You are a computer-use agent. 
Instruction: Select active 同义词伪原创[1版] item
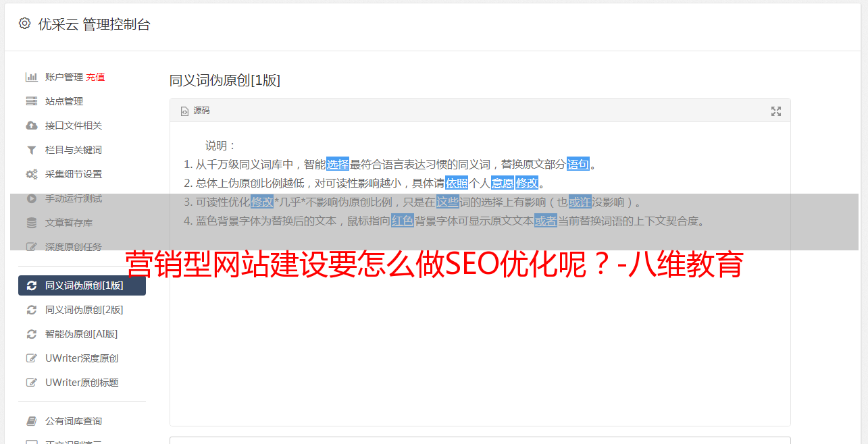click(82, 285)
